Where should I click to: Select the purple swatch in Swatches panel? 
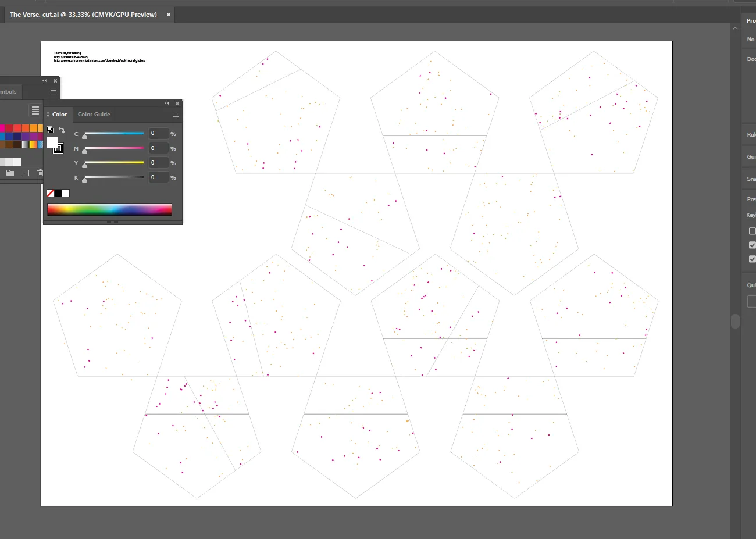(x=26, y=136)
